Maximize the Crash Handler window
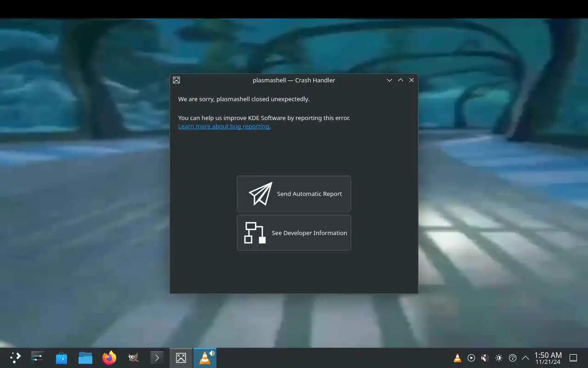The height and width of the screenshot is (368, 588). pos(401,80)
